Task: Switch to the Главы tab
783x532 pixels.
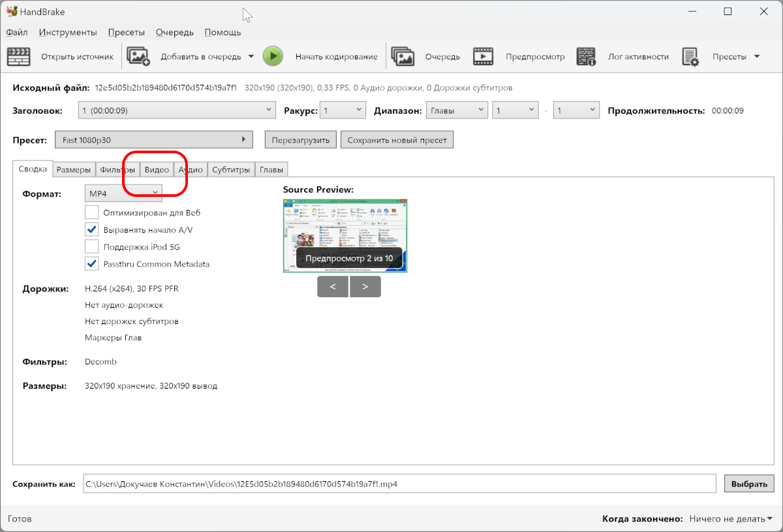Action: click(x=271, y=170)
